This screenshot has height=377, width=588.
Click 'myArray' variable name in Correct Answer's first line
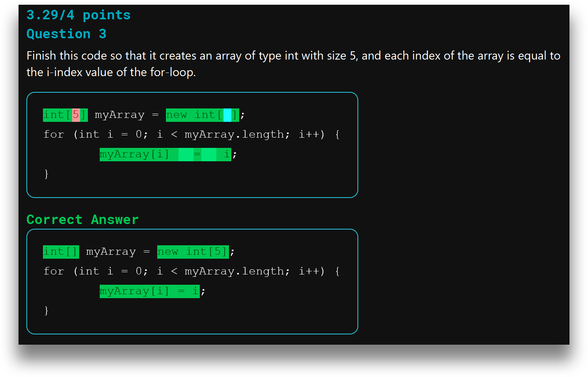[x=111, y=252]
